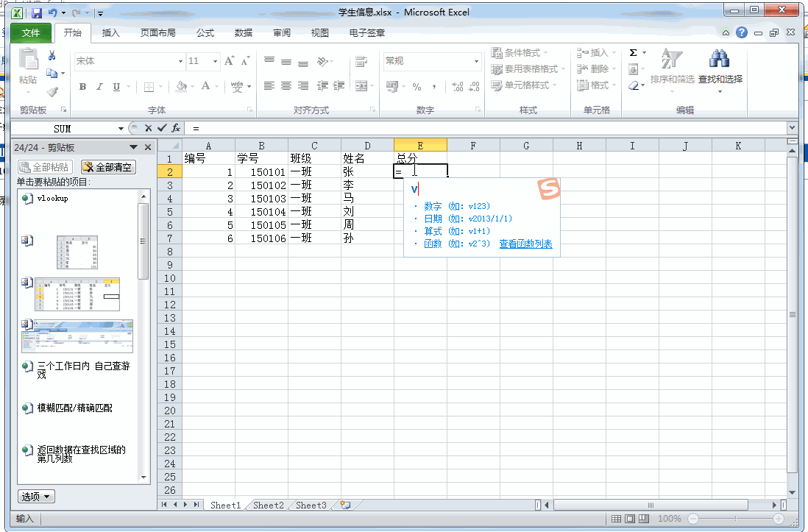Click Decrease Decimal icon
The width and height of the screenshot is (808, 532).
[474, 87]
